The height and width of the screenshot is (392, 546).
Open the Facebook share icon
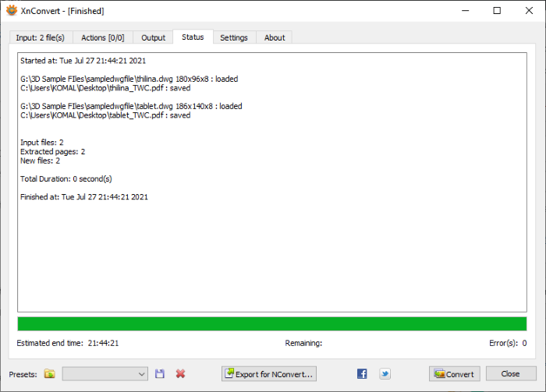362,374
